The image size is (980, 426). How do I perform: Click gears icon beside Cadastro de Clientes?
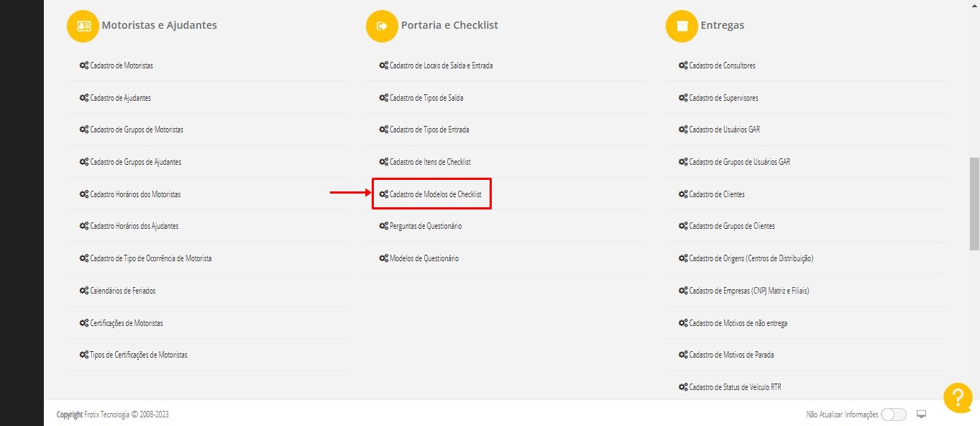[x=683, y=194]
